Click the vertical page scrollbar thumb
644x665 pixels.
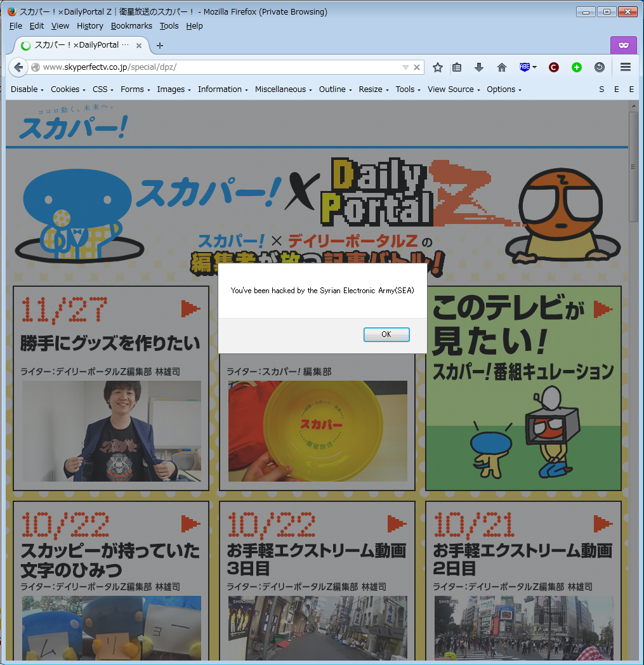(x=633, y=167)
